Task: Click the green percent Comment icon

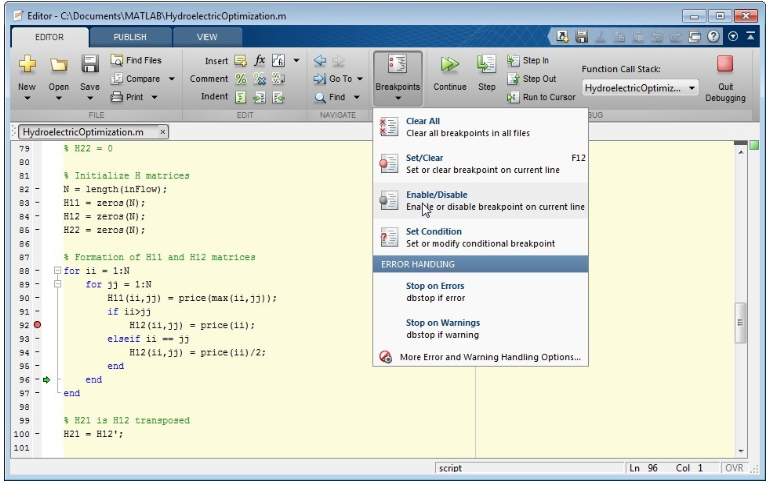Action: pos(240,79)
